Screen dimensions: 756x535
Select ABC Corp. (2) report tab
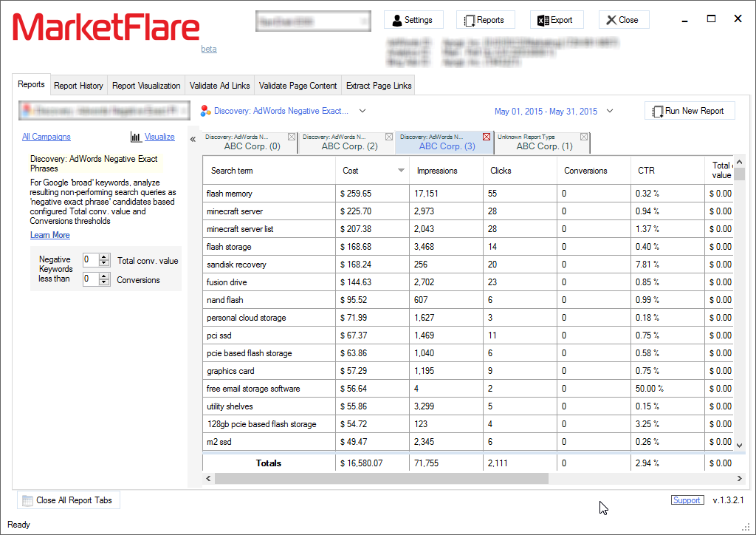point(347,143)
